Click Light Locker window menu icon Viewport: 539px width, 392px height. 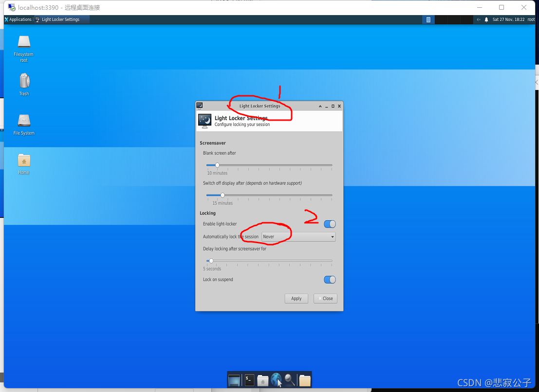click(x=199, y=106)
